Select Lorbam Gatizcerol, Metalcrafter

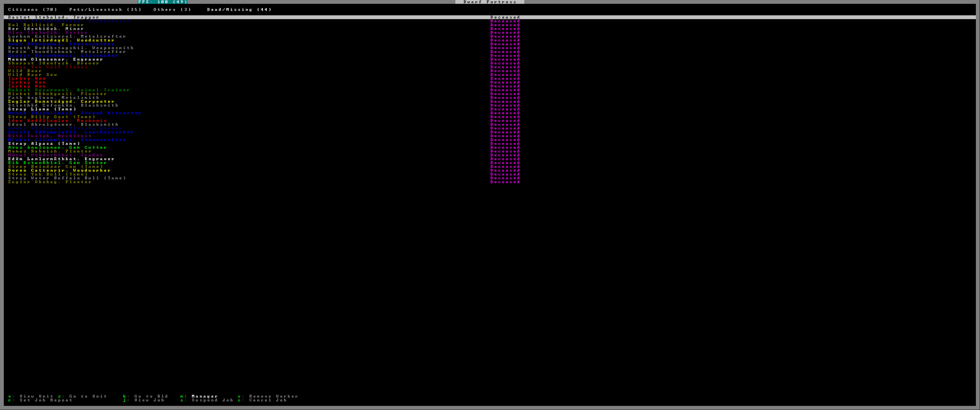pos(67,37)
